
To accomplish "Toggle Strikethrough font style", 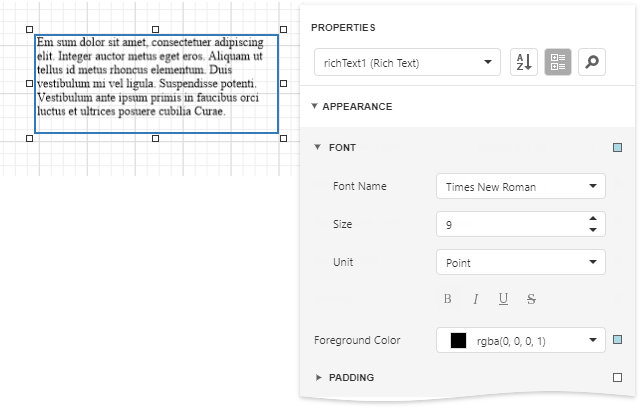I will click(531, 299).
